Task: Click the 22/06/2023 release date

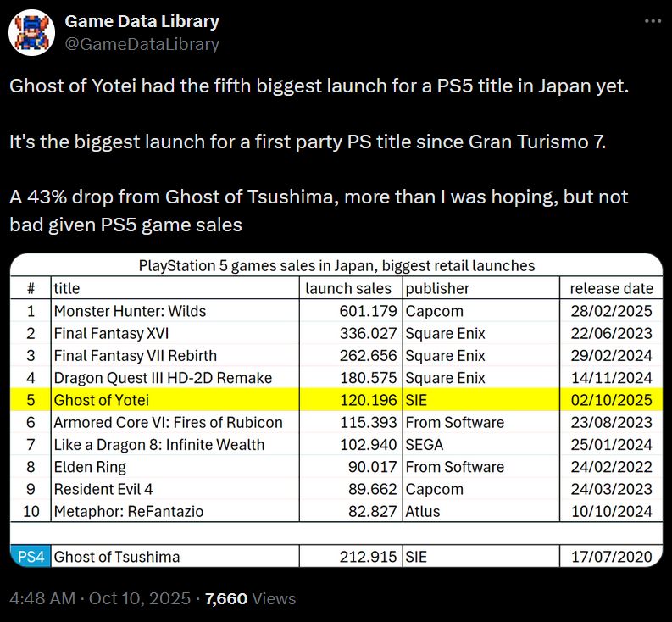Action: [x=612, y=333]
